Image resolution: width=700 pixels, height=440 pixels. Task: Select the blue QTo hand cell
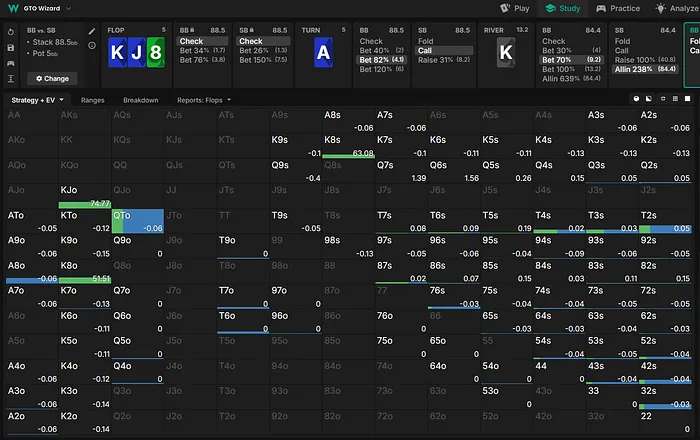click(x=136, y=222)
